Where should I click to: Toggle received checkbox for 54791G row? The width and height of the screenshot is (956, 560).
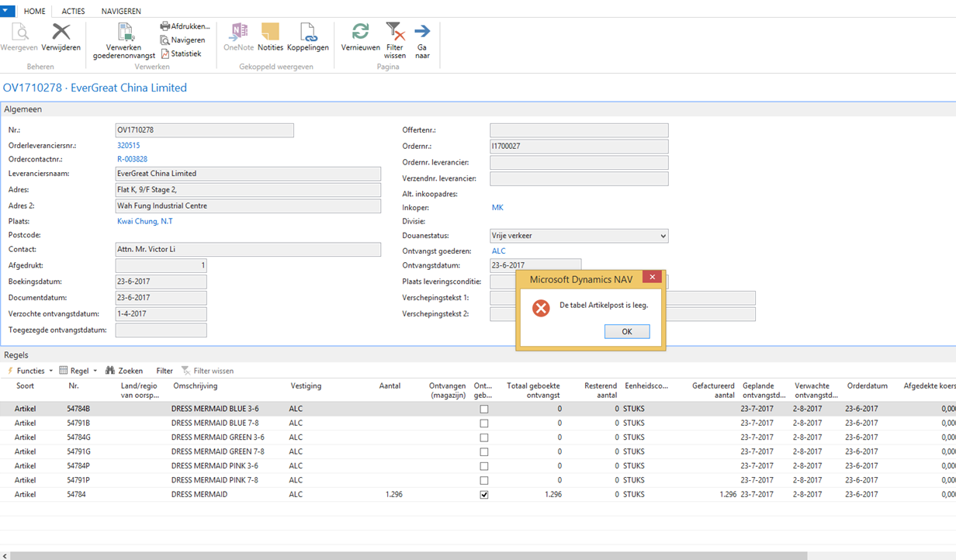(x=484, y=451)
